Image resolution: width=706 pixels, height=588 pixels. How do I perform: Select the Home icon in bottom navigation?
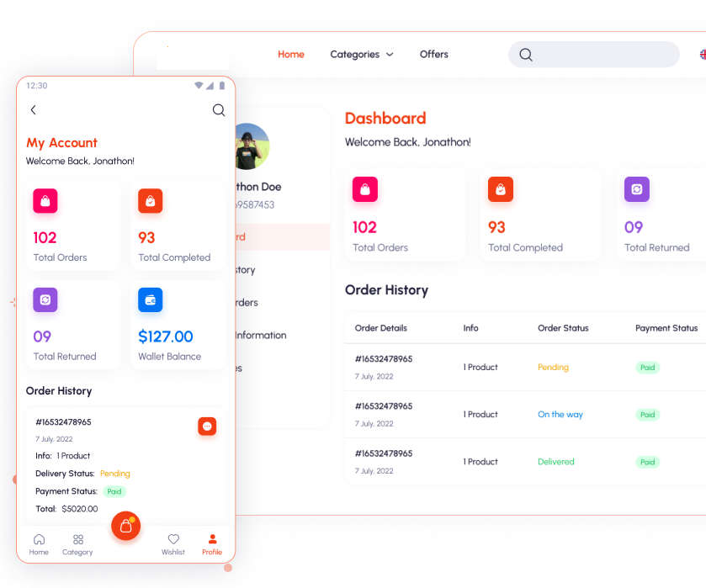tap(39, 539)
